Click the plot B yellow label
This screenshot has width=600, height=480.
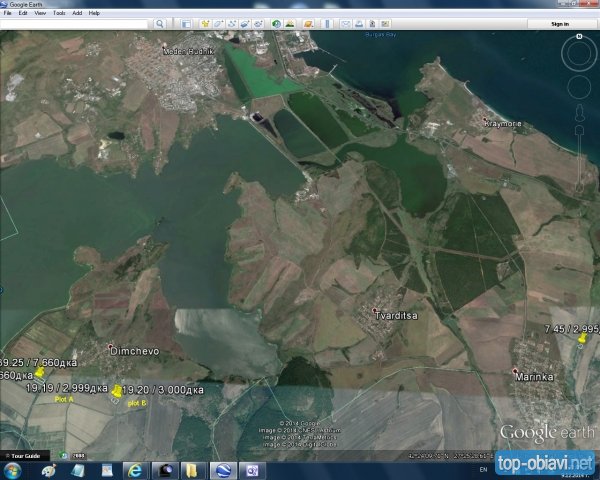pos(137,403)
